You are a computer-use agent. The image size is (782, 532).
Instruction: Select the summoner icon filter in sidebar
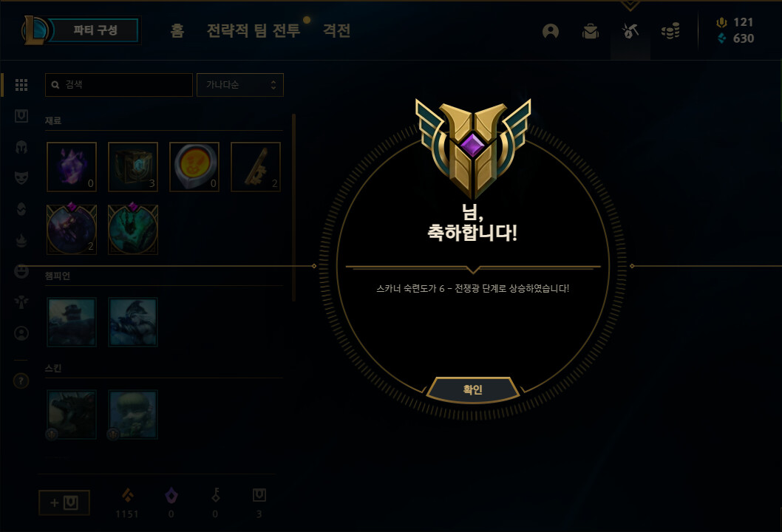21,333
